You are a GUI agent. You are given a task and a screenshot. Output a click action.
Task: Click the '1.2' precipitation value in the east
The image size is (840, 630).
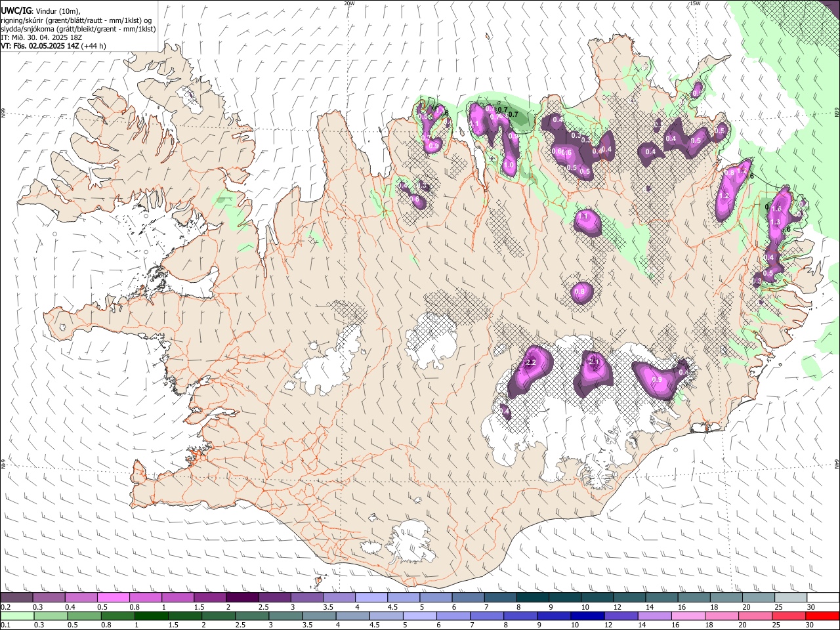725,196
